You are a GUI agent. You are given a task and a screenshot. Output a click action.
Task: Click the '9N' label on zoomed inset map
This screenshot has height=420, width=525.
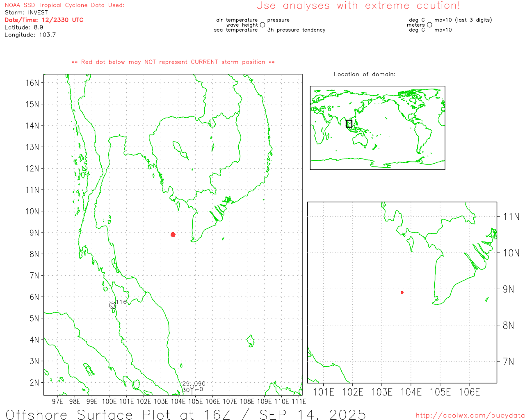point(509,289)
